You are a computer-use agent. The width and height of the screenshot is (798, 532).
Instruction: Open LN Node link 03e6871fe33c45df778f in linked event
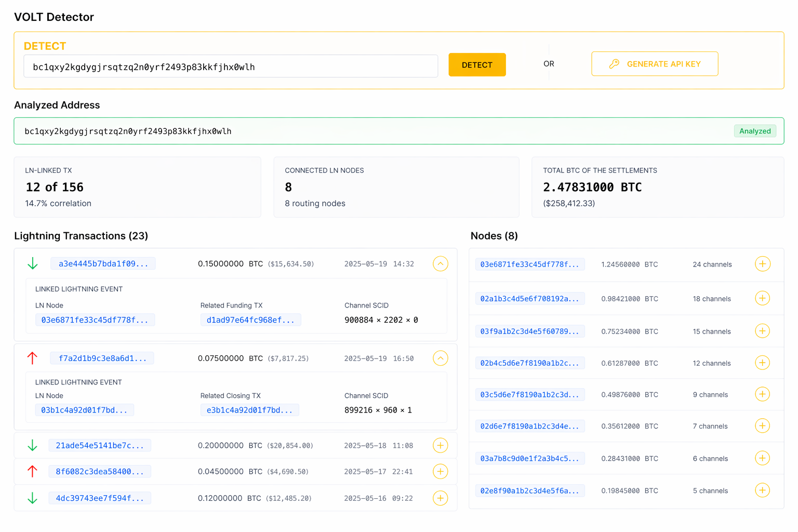[95, 320]
